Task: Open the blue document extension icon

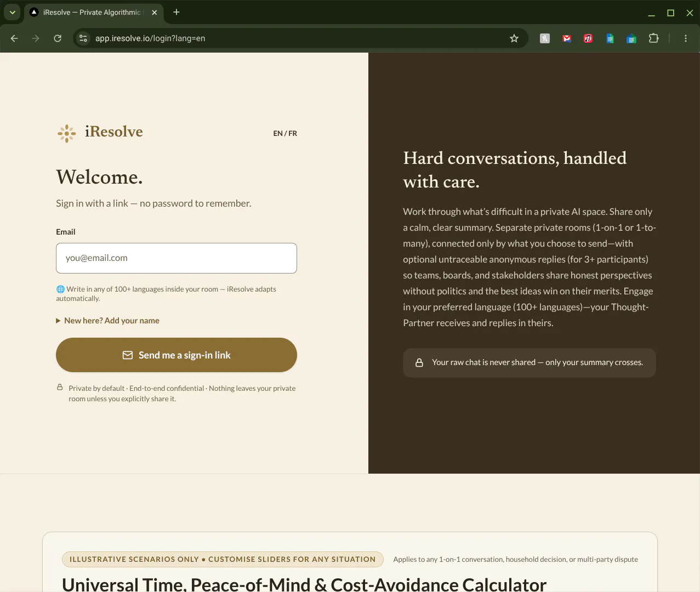Action: pos(610,38)
